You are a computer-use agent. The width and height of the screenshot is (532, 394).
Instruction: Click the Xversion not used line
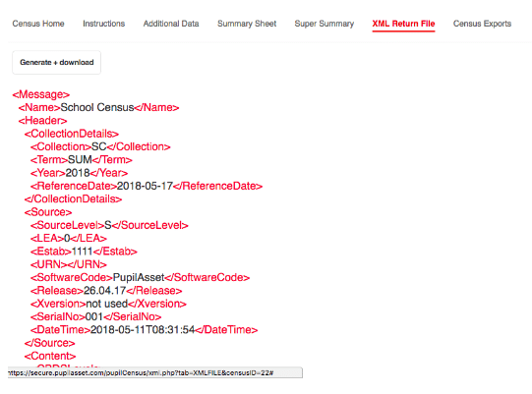pyautogui.click(x=108, y=304)
